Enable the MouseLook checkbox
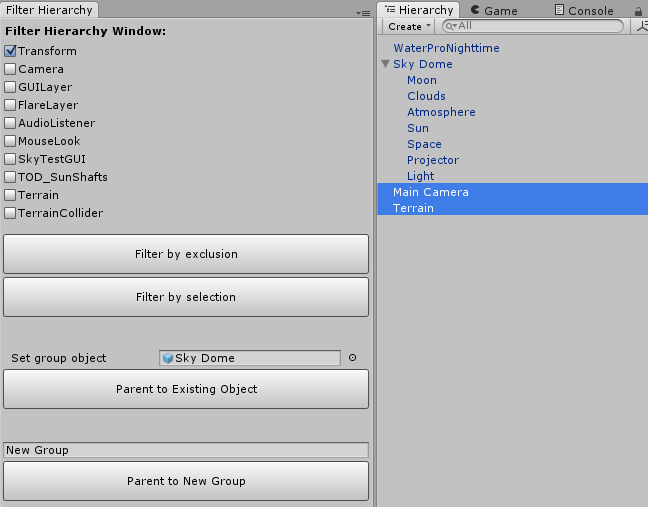 10,141
